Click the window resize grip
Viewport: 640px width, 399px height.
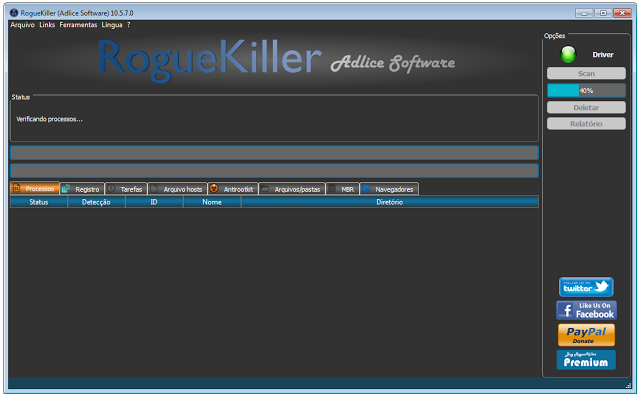click(x=628, y=386)
